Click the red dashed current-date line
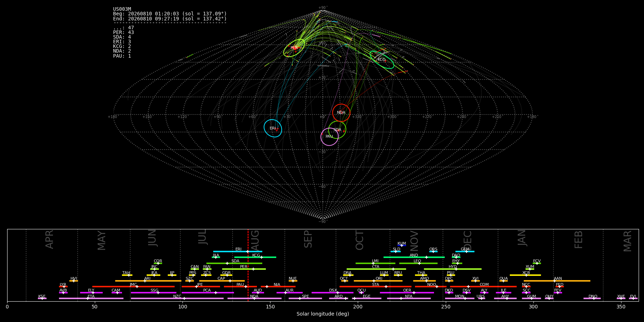 [248, 265]
